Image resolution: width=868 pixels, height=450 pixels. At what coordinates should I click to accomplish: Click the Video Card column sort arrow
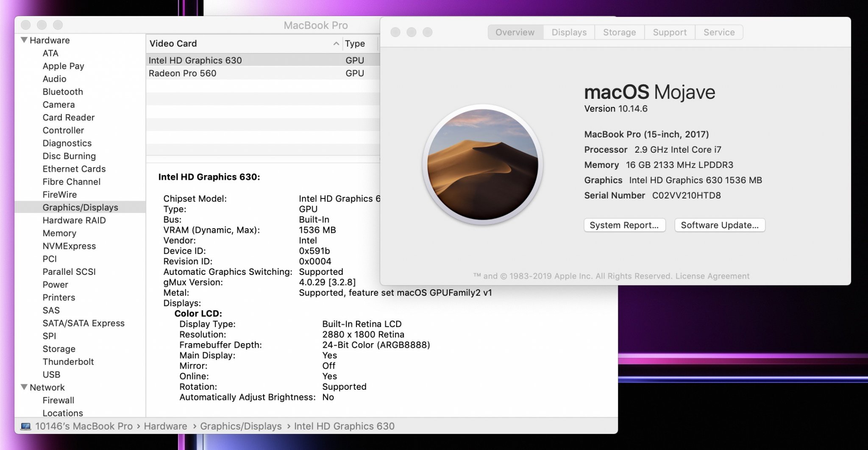(336, 43)
